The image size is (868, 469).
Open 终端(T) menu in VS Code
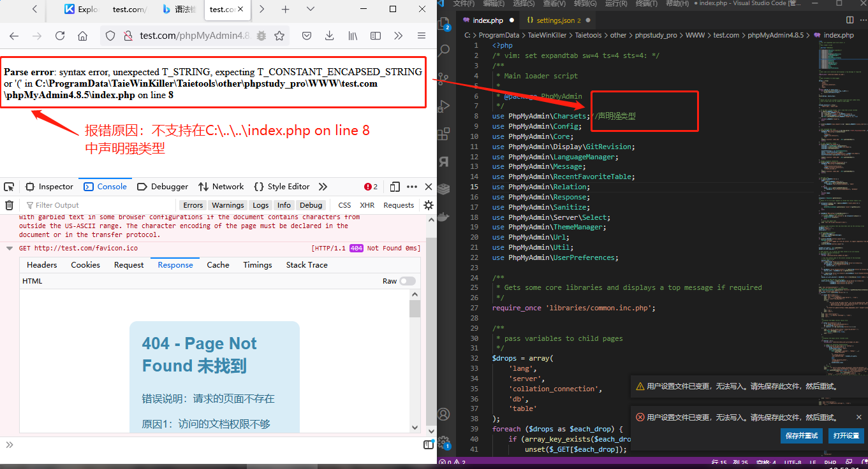click(x=647, y=4)
